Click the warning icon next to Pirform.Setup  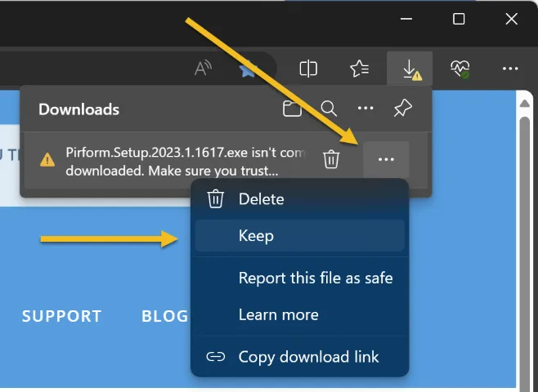[47, 160]
